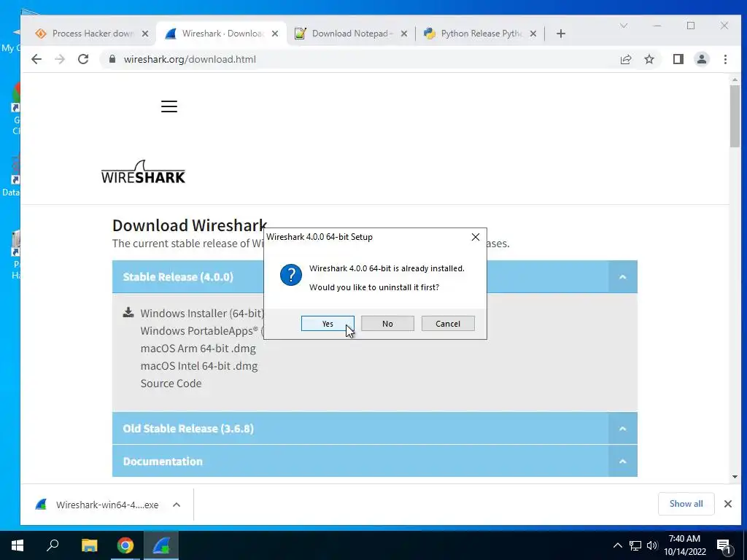Image resolution: width=747 pixels, height=560 pixels.
Task: Close the Python Release tab
Action: 533,34
